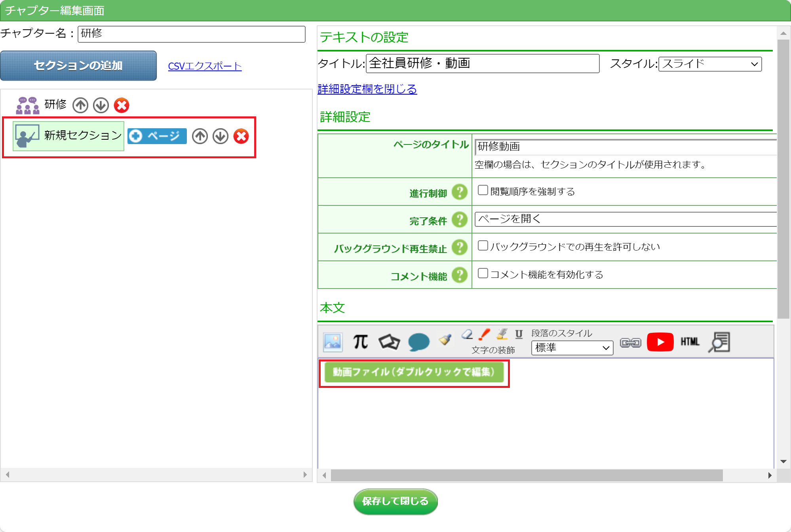Click the speech bubble icon in toolbar

418,342
